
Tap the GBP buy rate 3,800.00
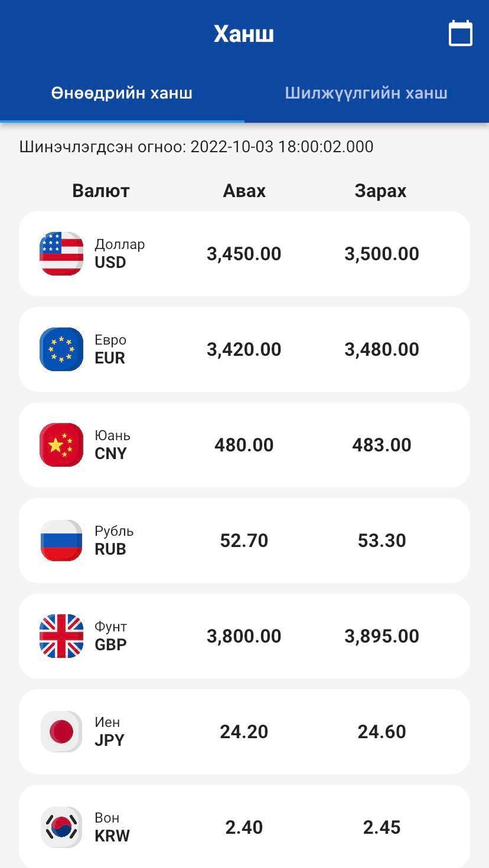(244, 636)
